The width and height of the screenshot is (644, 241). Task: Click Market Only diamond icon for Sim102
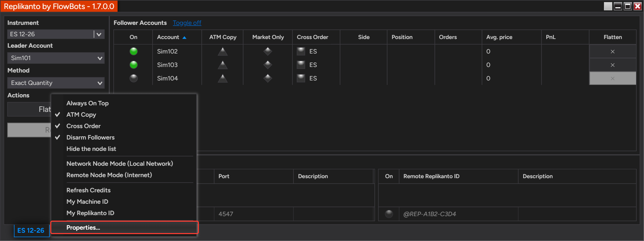click(x=268, y=51)
